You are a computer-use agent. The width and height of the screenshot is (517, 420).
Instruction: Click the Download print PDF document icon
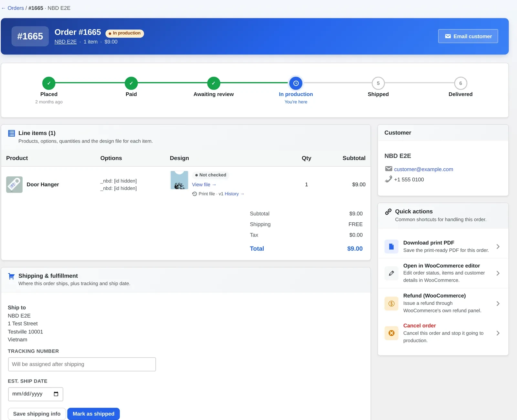point(391,247)
